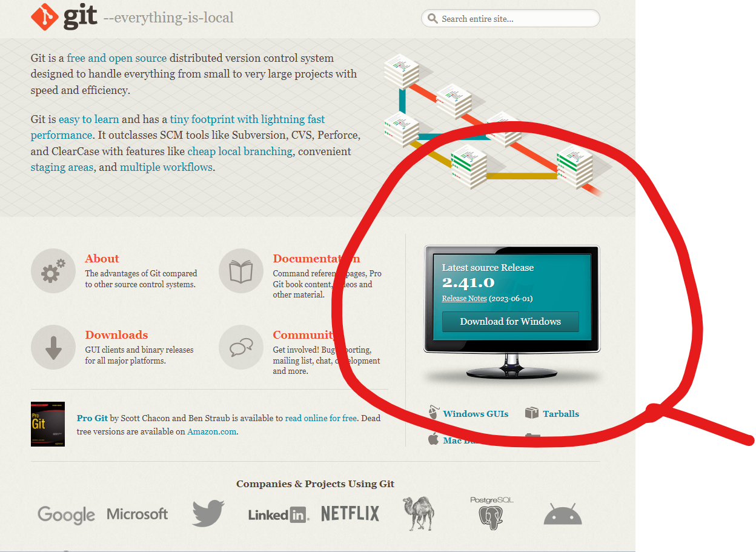Follow the 'easy to learn' link
This screenshot has height=552, width=756.
pos(89,119)
